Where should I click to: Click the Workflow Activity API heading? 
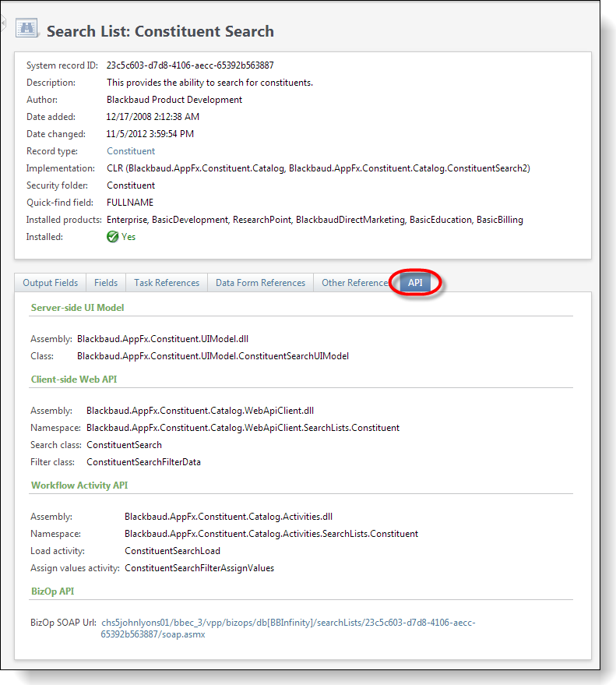[79, 486]
